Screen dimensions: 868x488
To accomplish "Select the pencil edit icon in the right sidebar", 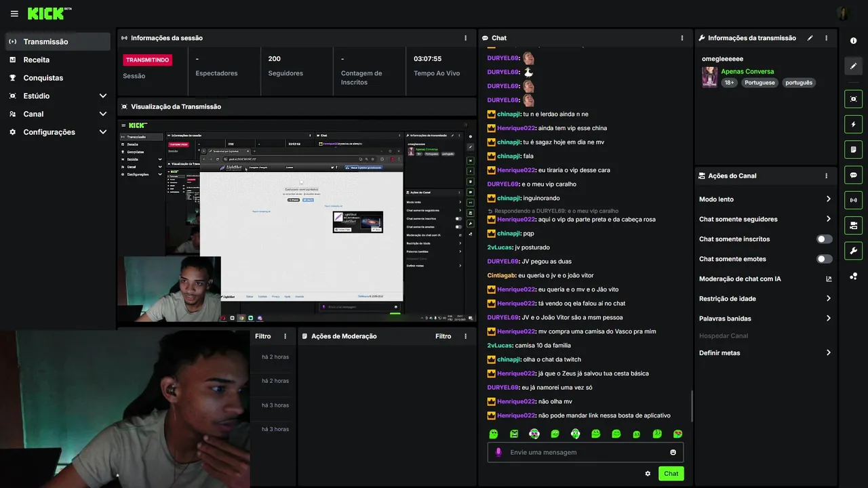I will (853, 66).
